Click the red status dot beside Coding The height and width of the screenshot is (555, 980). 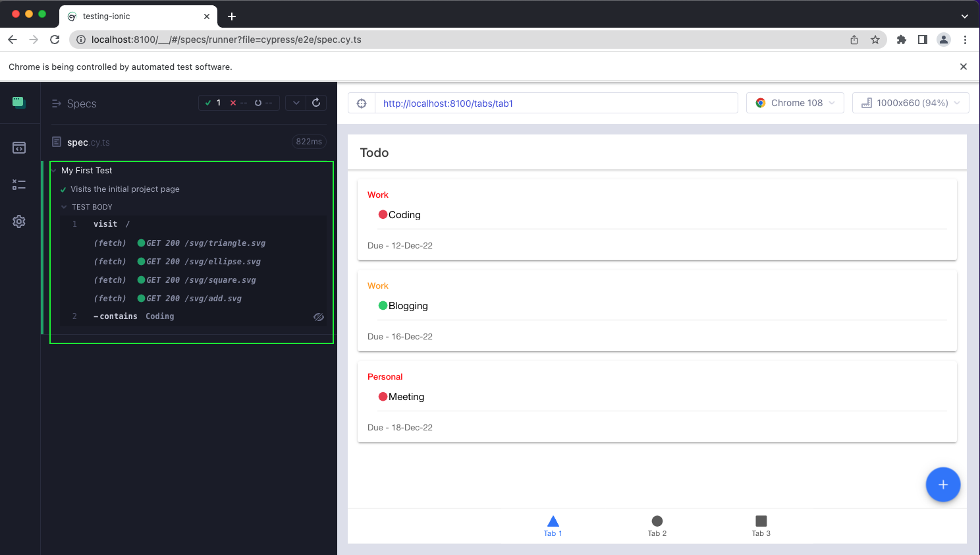point(383,214)
